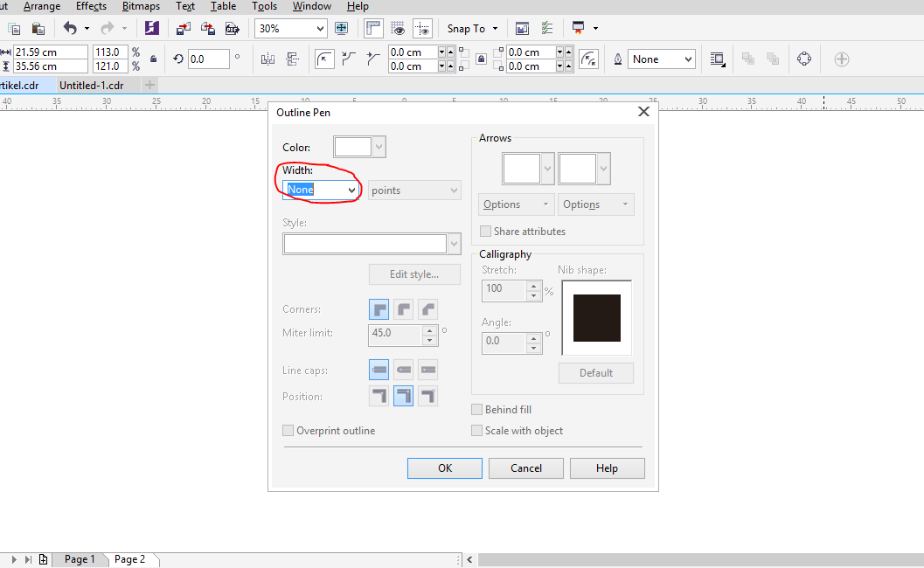Enable the Behind fill option
Screen dimensions: 924x568
477,409
